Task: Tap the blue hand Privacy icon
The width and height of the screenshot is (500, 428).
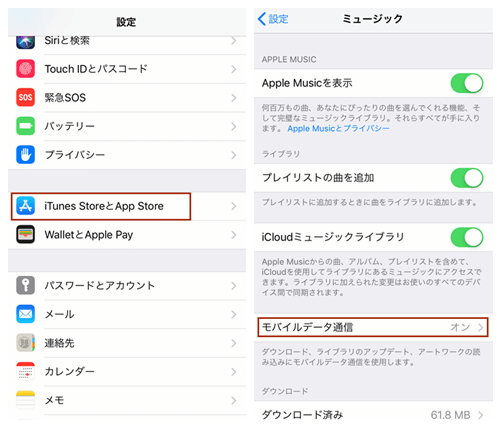Action: coord(25,155)
